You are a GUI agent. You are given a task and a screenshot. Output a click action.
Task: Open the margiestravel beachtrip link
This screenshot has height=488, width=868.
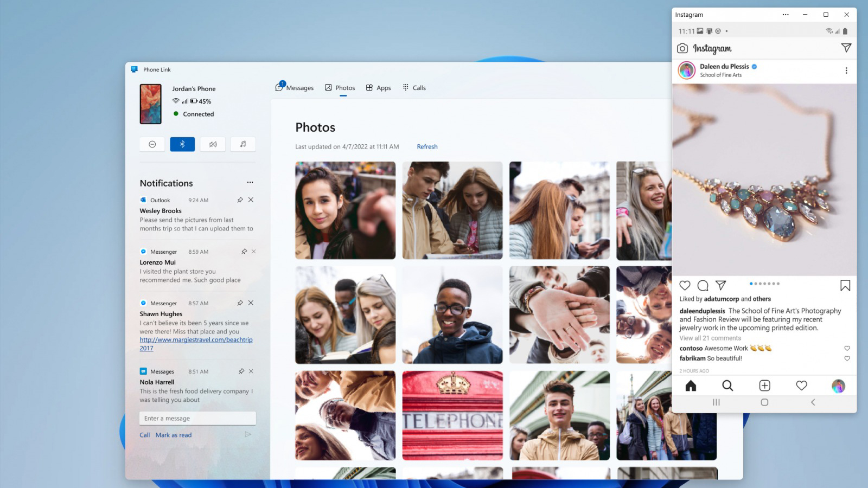coord(196,340)
